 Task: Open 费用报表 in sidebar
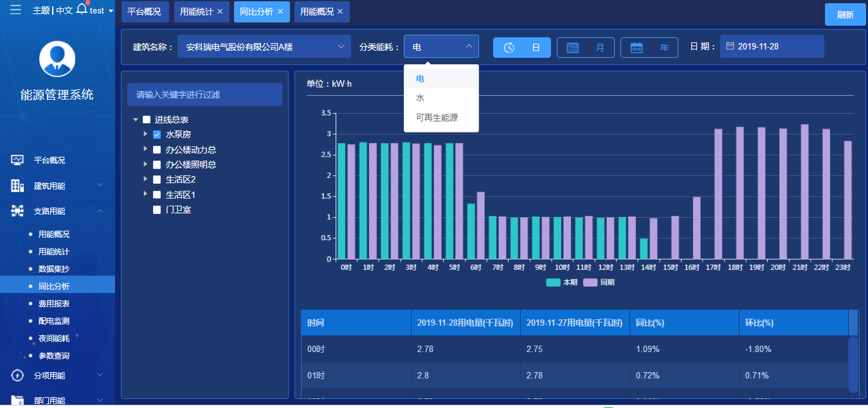coord(54,304)
